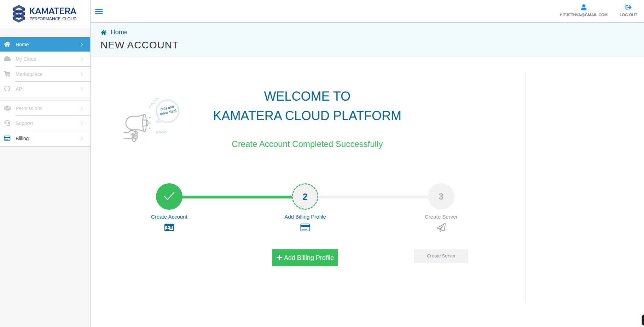Expand the Support chevron
Viewport: 644px width, 327px height.
(x=82, y=123)
